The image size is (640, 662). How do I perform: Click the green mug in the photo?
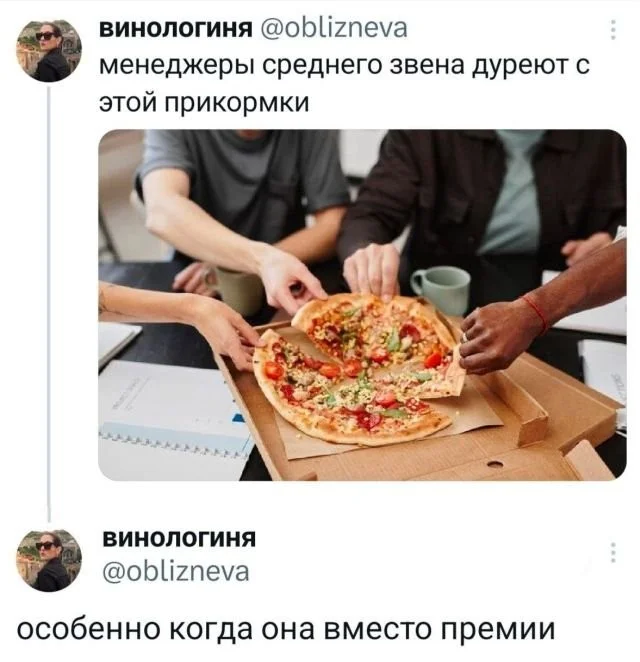[442, 289]
